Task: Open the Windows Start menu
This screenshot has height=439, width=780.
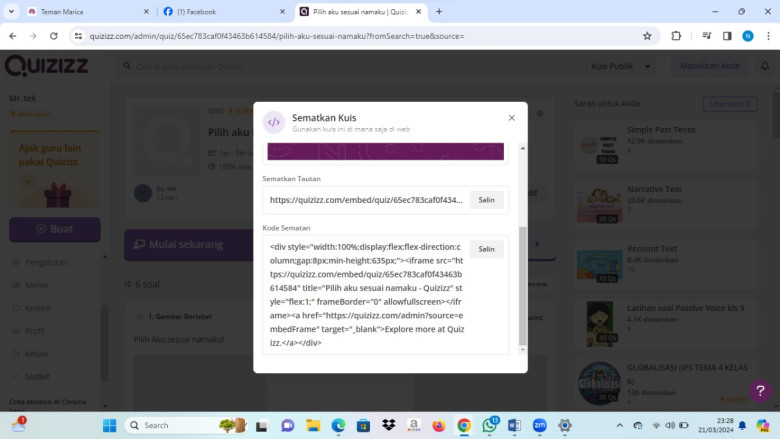Action: coord(109,426)
